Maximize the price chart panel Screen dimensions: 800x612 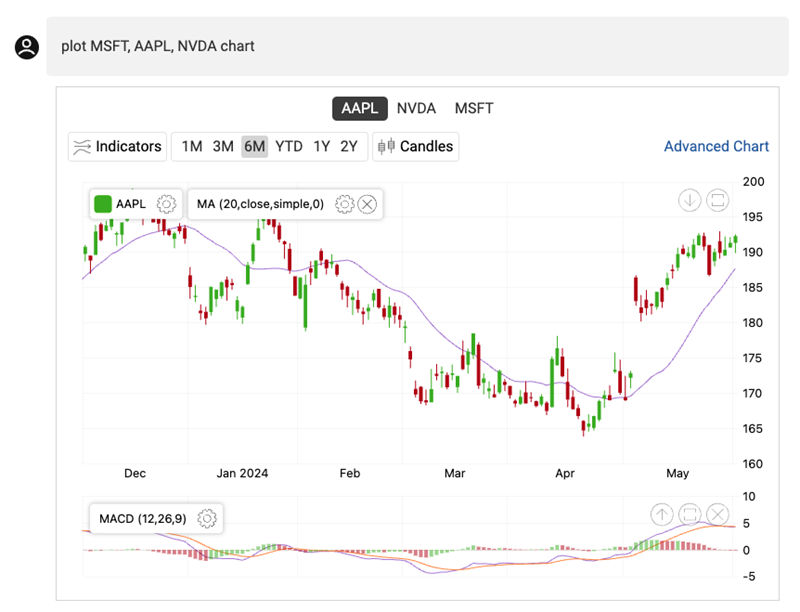point(717,200)
